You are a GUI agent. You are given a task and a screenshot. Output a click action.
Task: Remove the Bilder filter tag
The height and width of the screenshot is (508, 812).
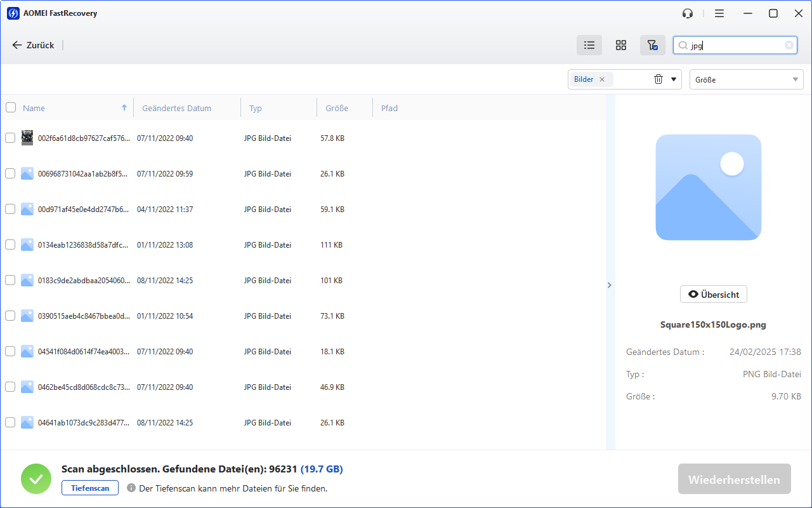(602, 79)
